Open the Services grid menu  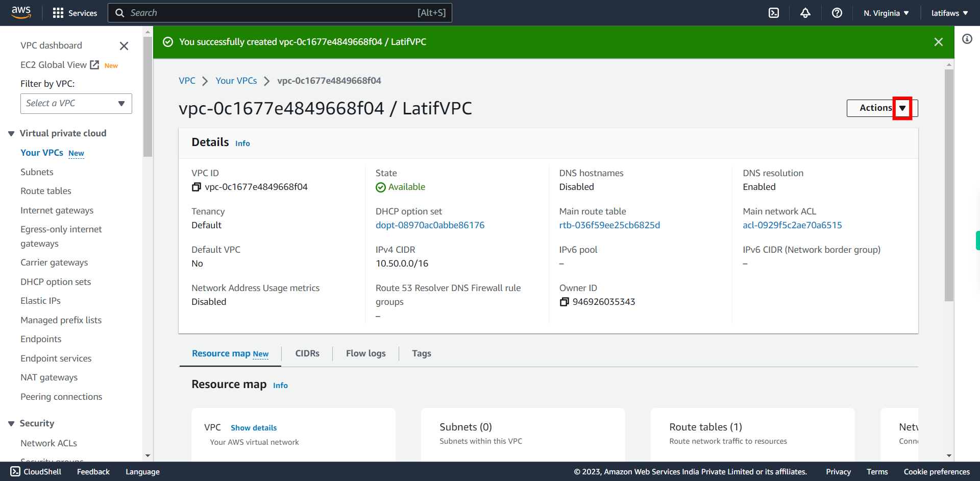pos(75,13)
